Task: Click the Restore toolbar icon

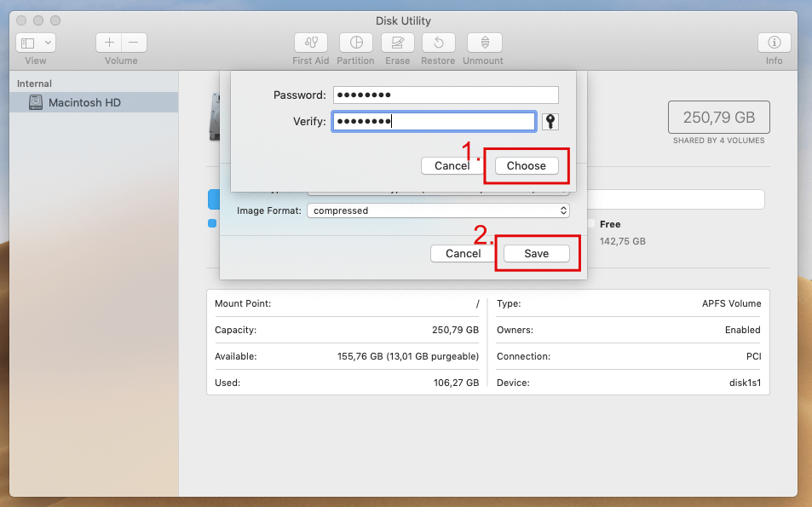Action: coord(438,43)
